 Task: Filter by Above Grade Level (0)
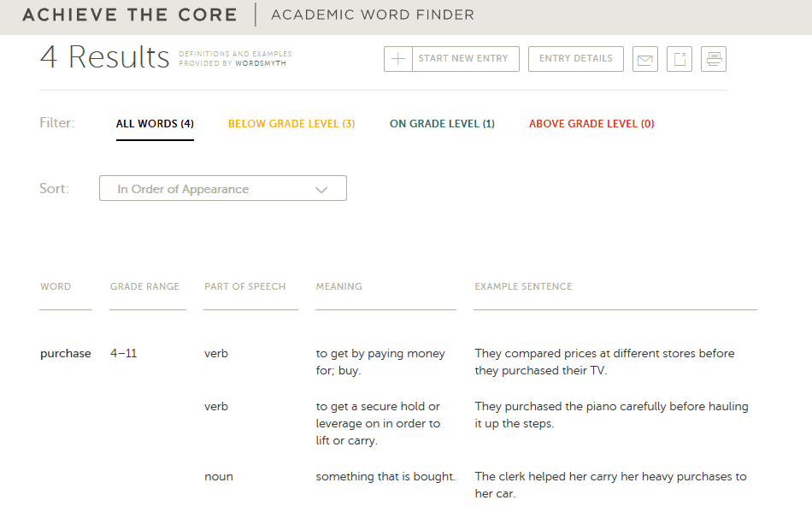pos(591,124)
